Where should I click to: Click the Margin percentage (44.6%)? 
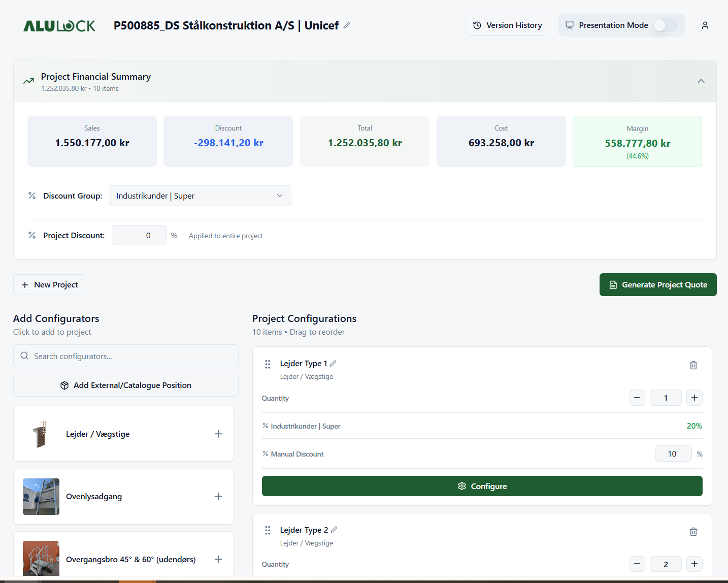click(x=638, y=156)
